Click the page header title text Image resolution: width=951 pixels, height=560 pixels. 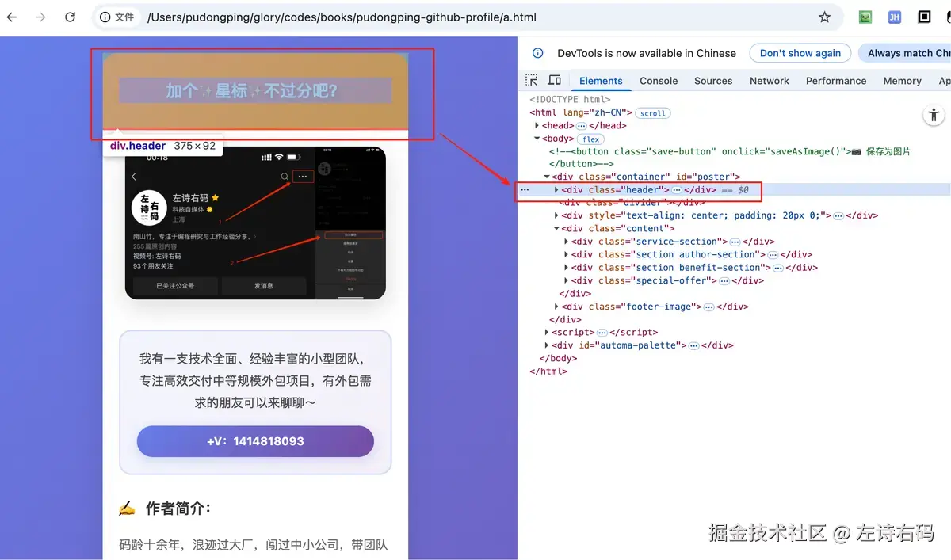coord(252,91)
